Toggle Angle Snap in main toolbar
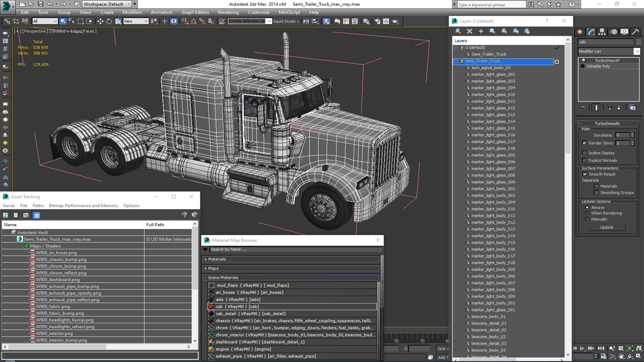The image size is (644, 362). [194, 21]
